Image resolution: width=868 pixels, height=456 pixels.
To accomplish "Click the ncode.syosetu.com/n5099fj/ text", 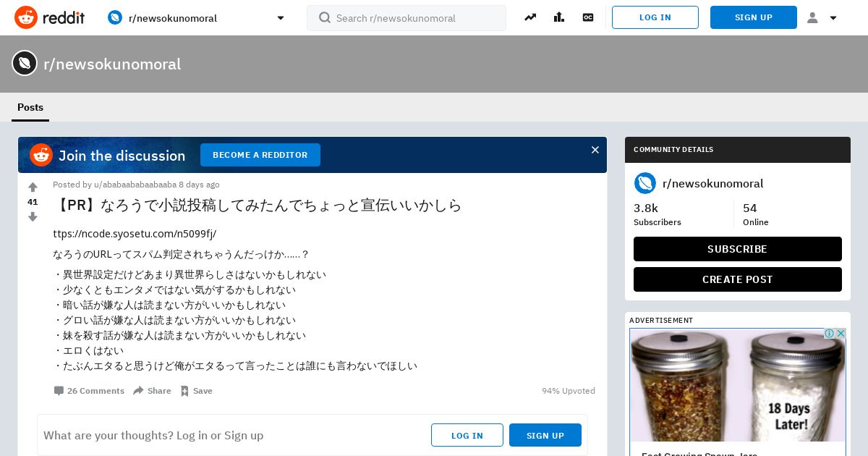I will pos(135,233).
